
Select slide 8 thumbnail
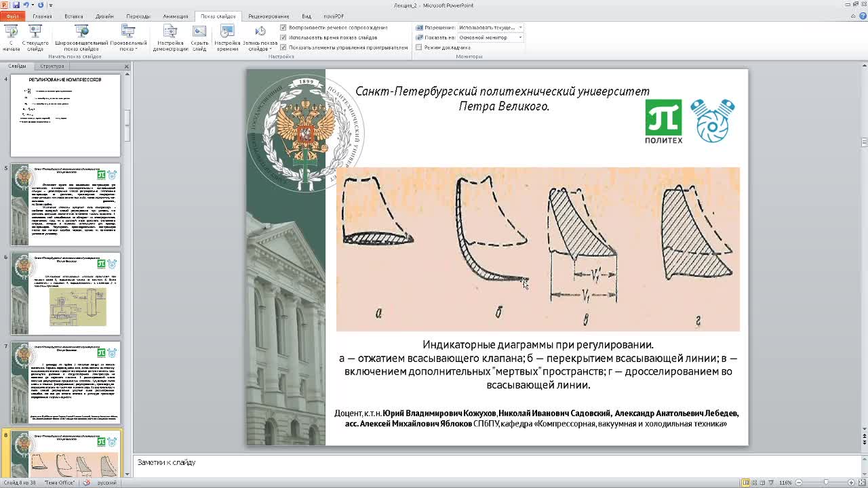tap(65, 453)
